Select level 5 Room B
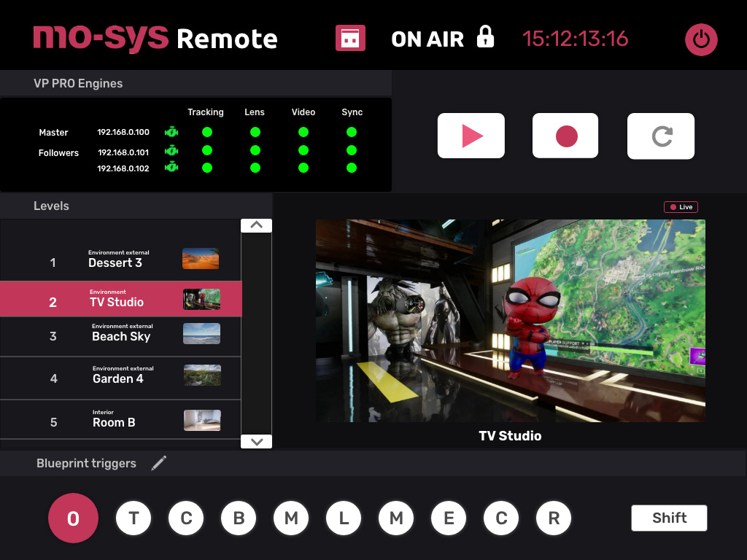 click(120, 420)
